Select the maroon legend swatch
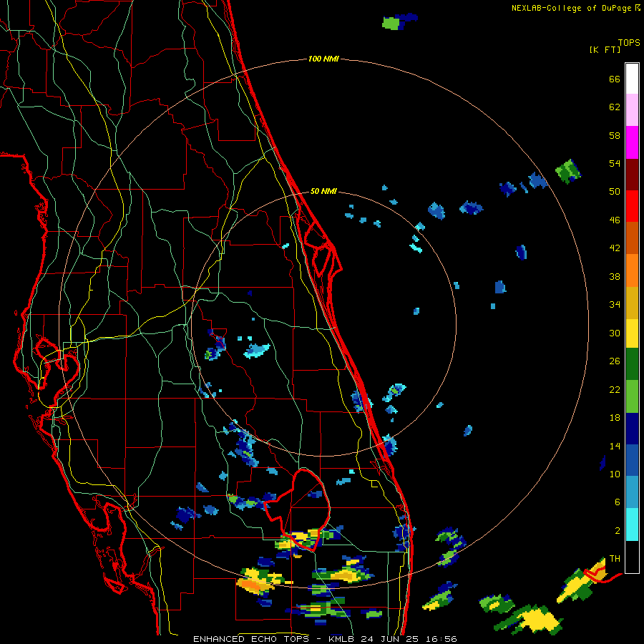Viewport: 644px width, 644px height. click(x=632, y=174)
